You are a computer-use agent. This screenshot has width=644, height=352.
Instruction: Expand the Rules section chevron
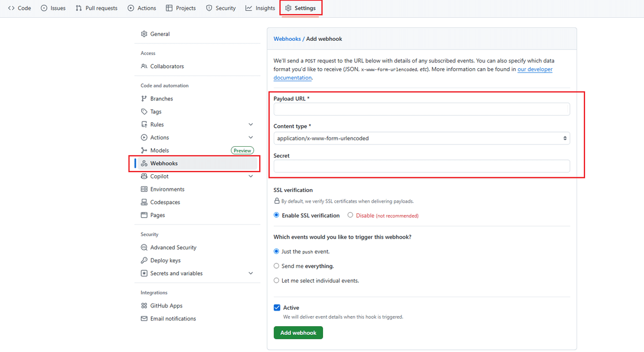click(x=250, y=124)
